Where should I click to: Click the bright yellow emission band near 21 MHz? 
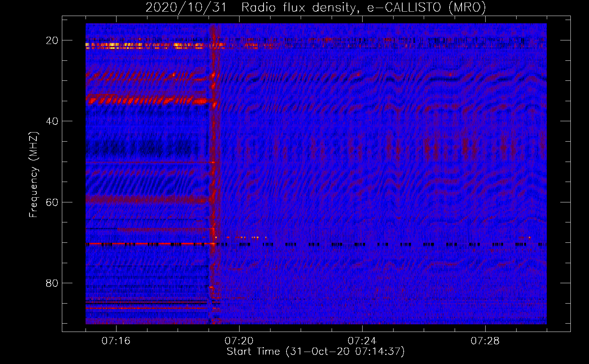[146, 45]
